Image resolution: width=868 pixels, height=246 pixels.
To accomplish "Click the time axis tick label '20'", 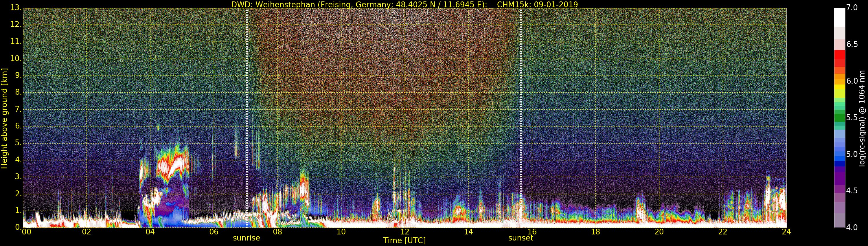I will [659, 232].
